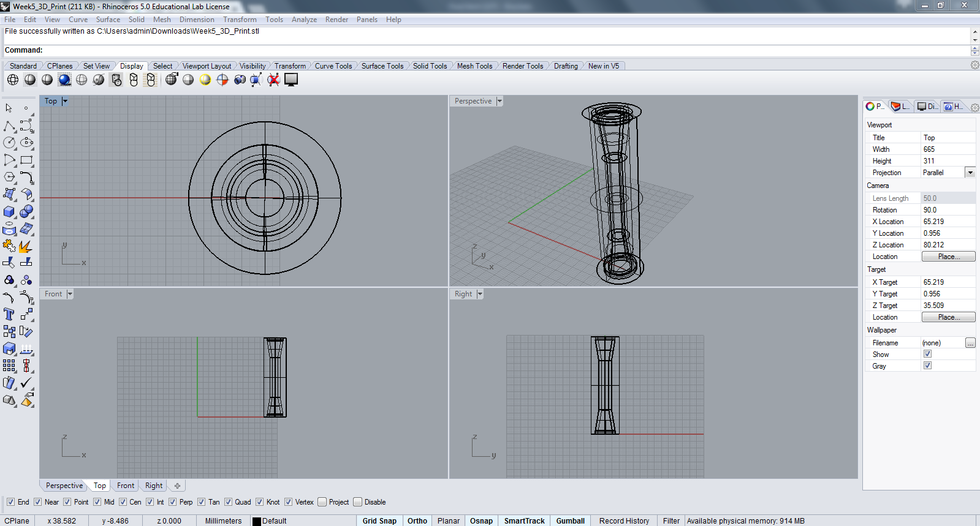Image resolution: width=980 pixels, height=526 pixels.
Task: Click target Location Place button
Action: (949, 317)
